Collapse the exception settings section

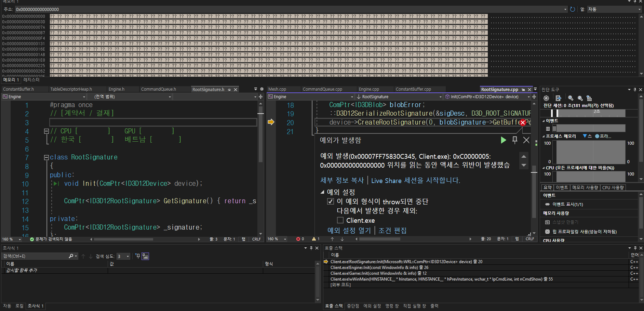point(322,192)
